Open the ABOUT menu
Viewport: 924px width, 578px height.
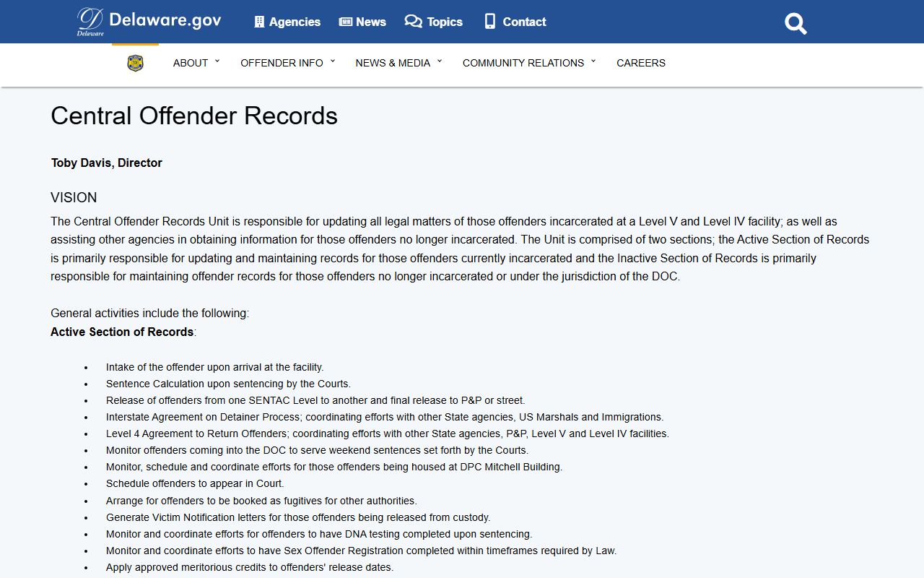pos(191,63)
